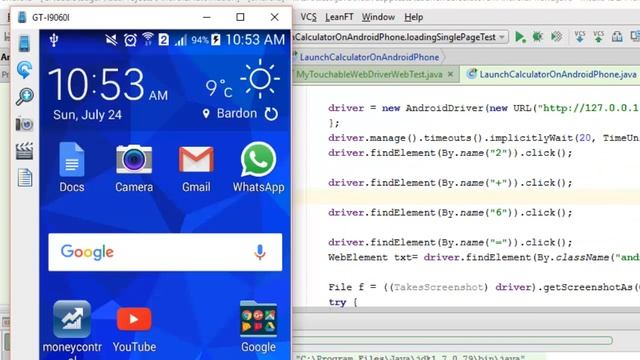This screenshot has width=640, height=360.
Task: Click in the Google search bar
Action: 165,252
